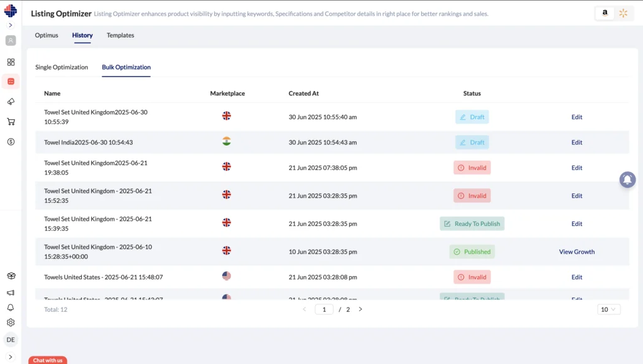This screenshot has height=364, width=643.
Task: Click Draft badge of 10:55:39 Towel Set row
Action: coord(472,117)
